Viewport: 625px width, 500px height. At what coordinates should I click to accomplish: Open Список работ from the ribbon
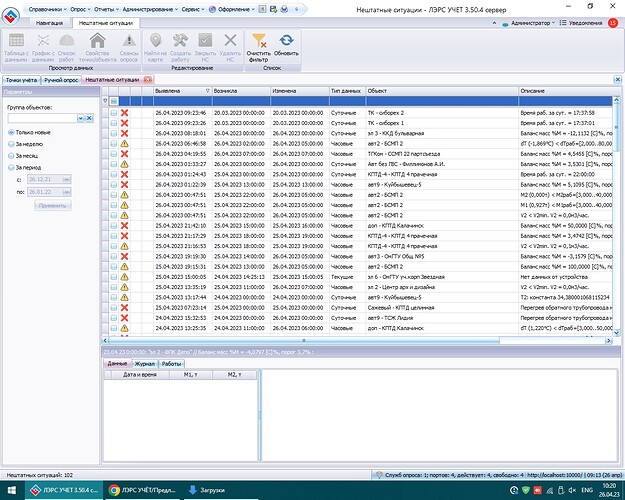[x=67, y=47]
